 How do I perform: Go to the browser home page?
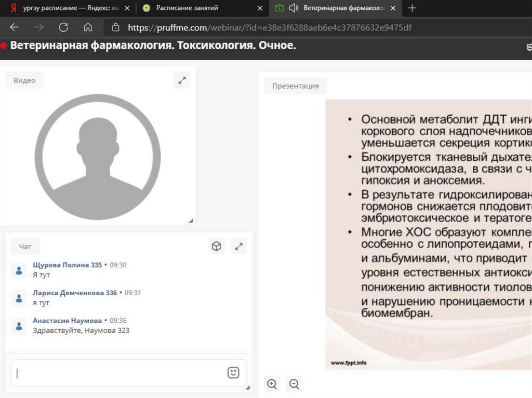tap(88, 28)
